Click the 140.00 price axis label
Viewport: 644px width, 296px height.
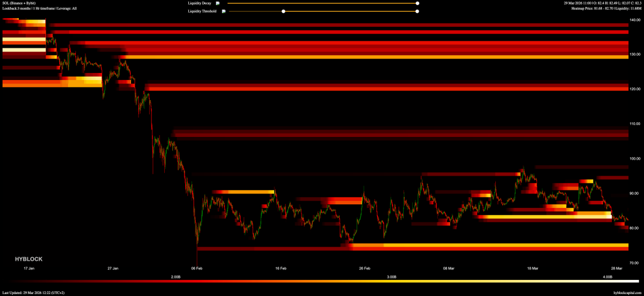click(635, 19)
